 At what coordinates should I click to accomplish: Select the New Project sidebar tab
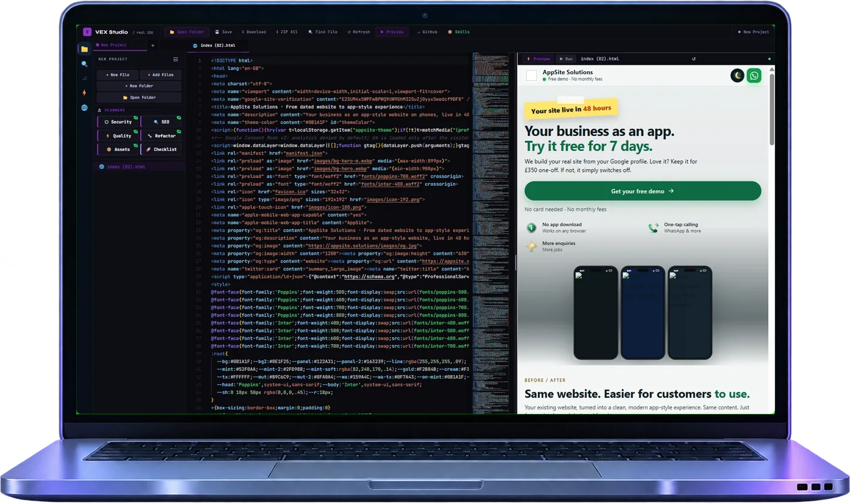111,45
